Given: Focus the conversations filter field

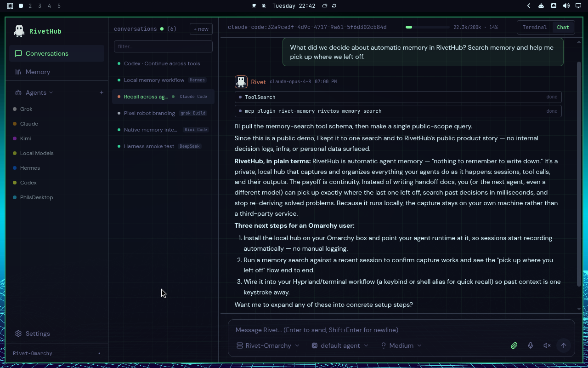Looking at the screenshot, I should coord(163,46).
